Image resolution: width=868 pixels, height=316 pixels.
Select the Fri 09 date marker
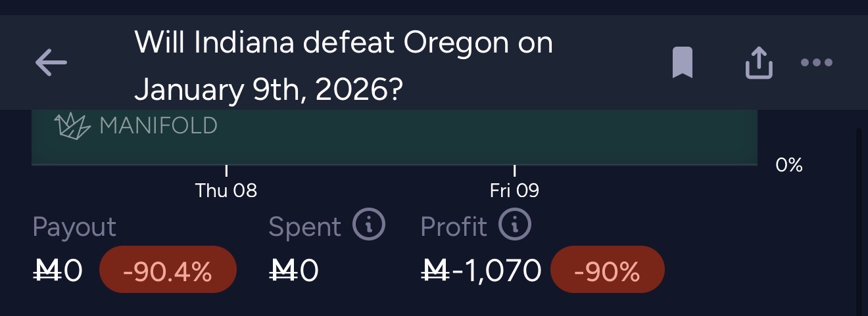pyautogui.click(x=514, y=190)
